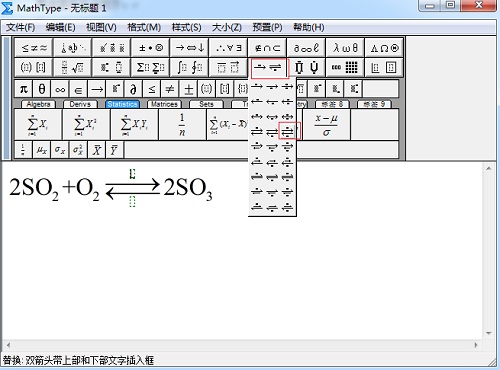Switch to the Algebra tab

click(38, 104)
